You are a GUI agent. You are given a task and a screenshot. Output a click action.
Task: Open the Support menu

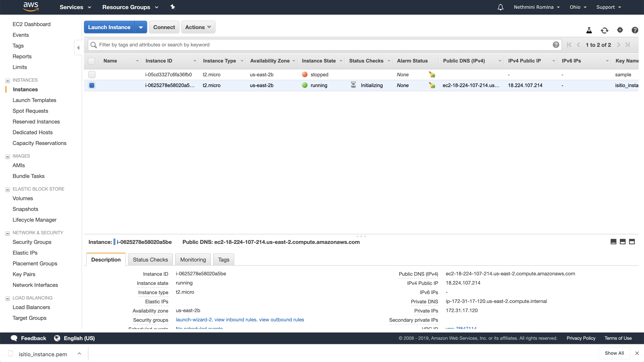coord(609,7)
